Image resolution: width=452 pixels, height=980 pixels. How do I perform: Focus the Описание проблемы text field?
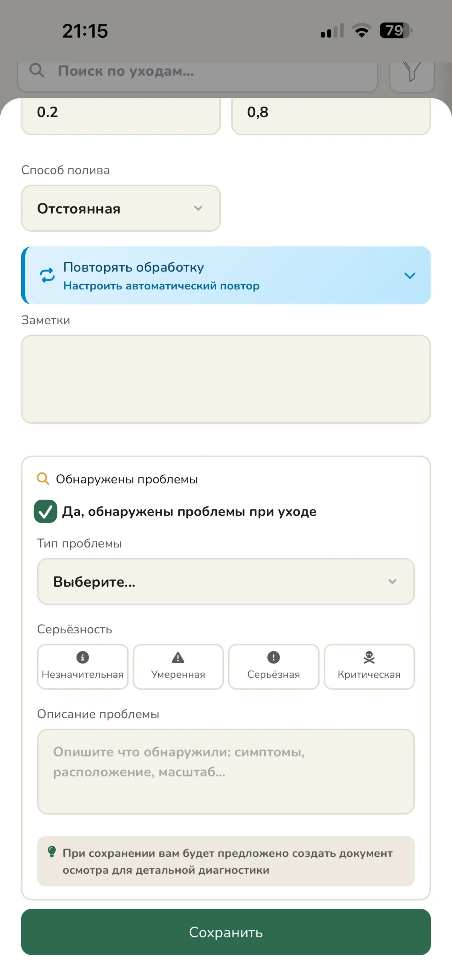pyautogui.click(x=226, y=772)
